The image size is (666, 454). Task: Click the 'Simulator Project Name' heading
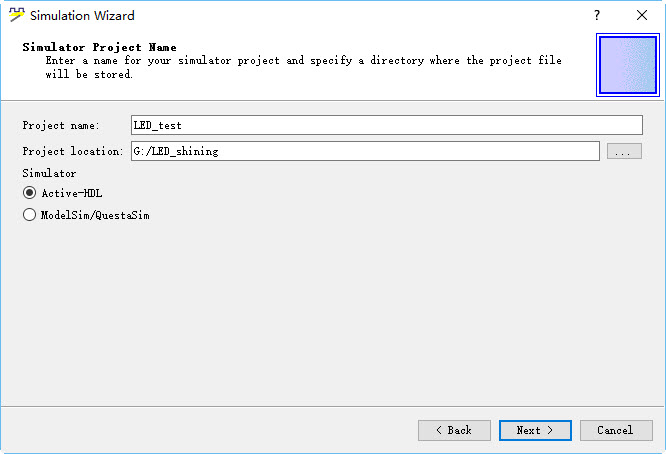click(x=99, y=47)
